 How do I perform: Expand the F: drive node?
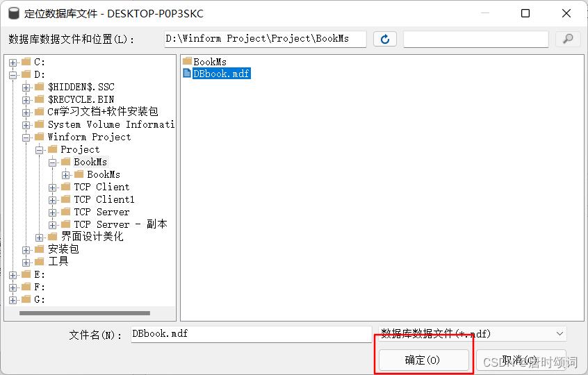tap(13, 287)
